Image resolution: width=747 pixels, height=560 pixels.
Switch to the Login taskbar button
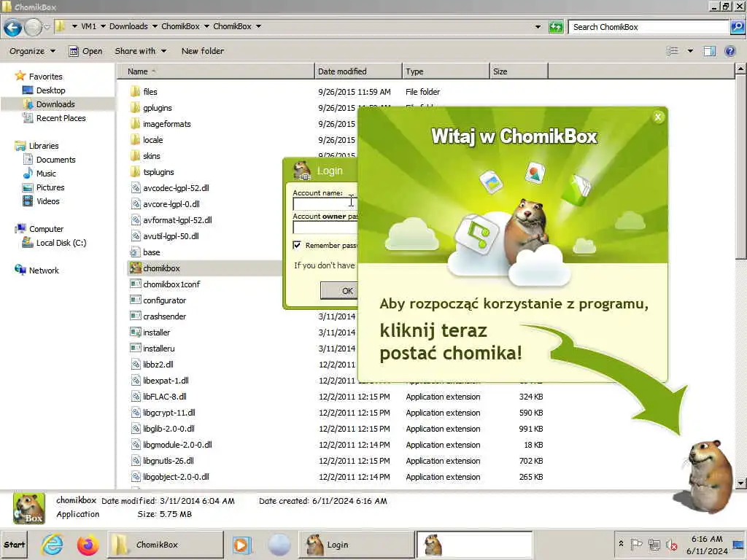point(356,544)
